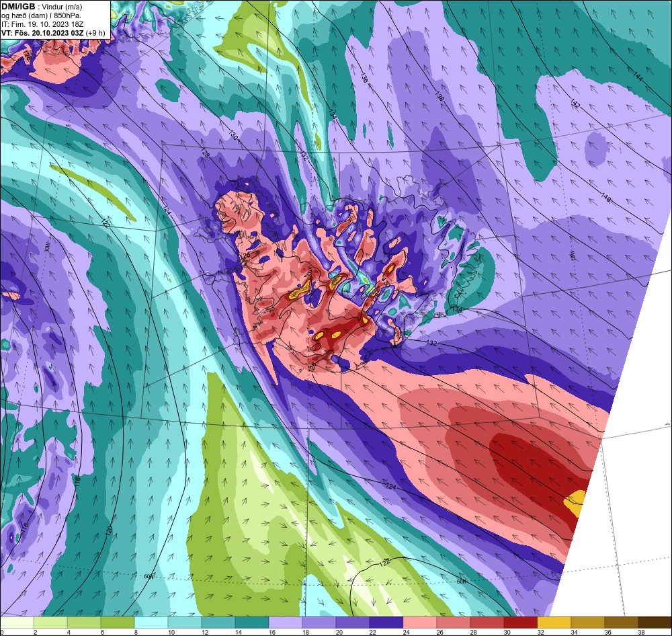Click the "128" contour height label

[205, 153]
